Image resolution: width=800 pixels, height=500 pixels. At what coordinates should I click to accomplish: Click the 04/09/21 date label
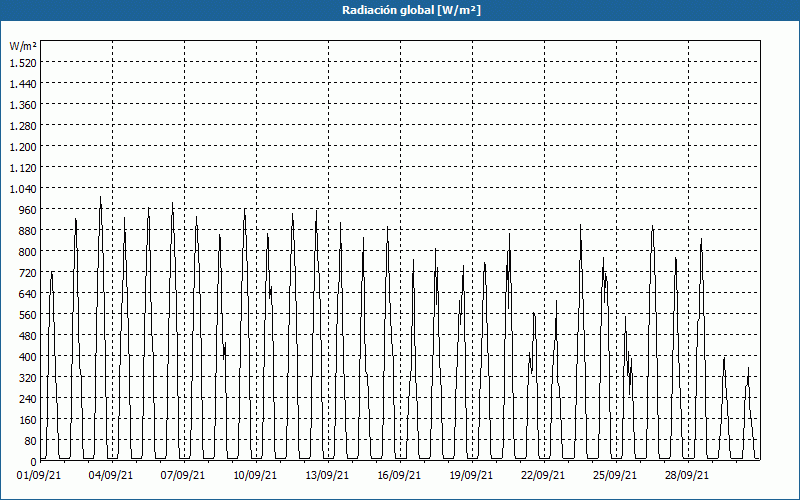point(111,475)
